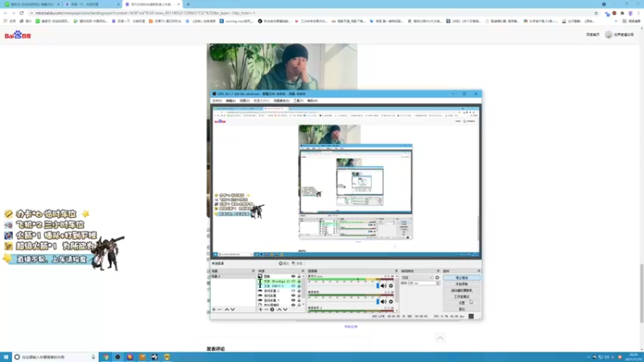The image size is (644, 362).
Task: Open OBS Settings from the Controls panel
Action: click(461, 302)
